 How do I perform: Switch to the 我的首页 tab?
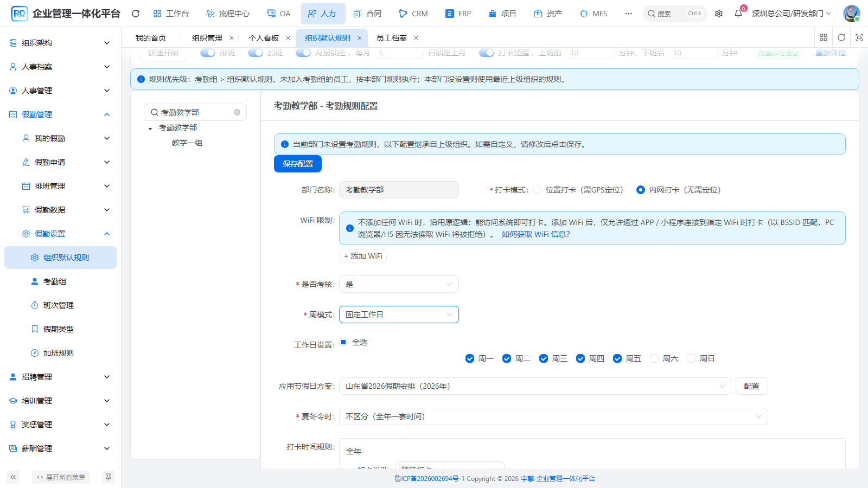point(151,38)
